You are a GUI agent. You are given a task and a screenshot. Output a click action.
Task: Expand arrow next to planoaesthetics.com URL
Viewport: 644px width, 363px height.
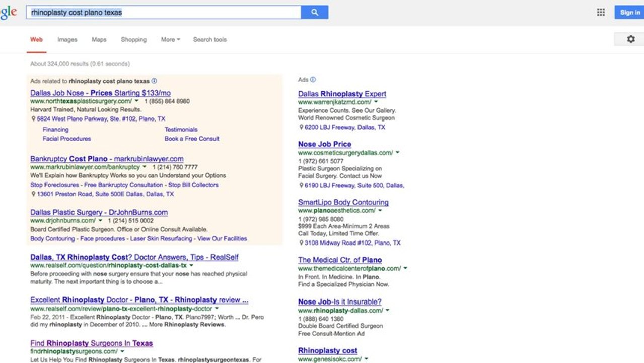380,211
